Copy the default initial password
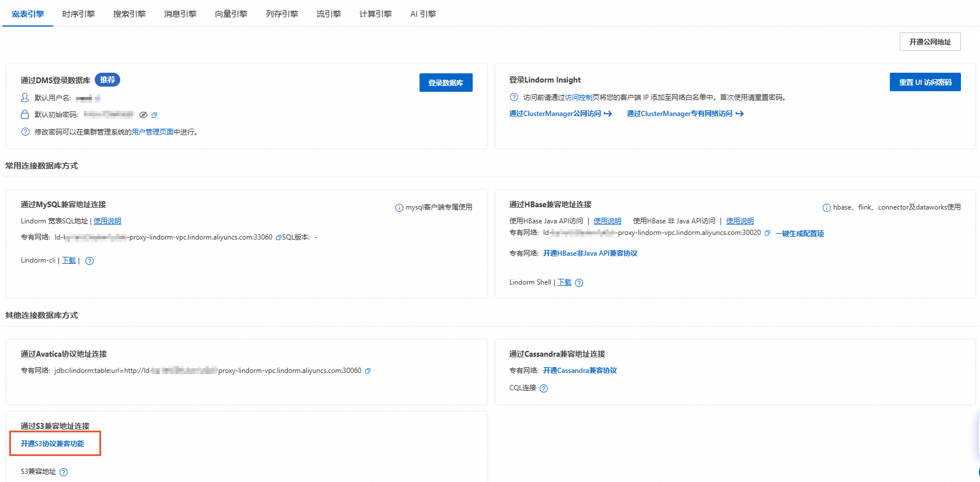The width and height of the screenshot is (980, 482). tap(154, 115)
